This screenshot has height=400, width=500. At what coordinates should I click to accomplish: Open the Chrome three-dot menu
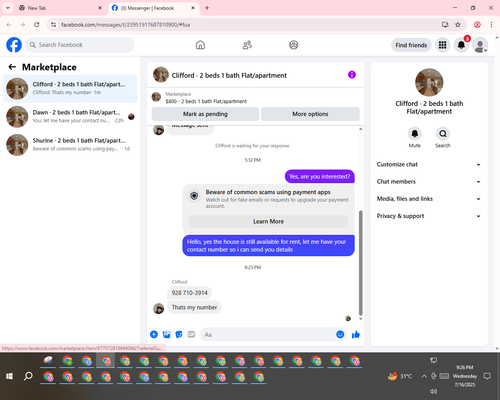point(491,25)
